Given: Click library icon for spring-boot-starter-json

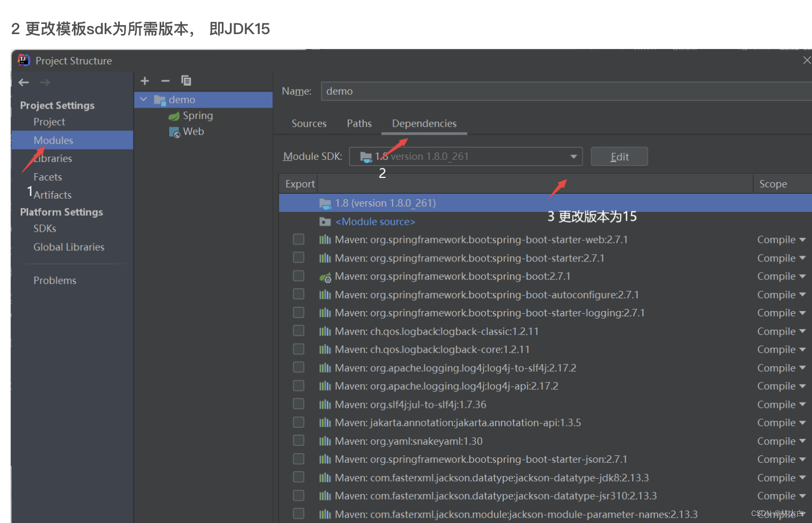Looking at the screenshot, I should pos(325,459).
